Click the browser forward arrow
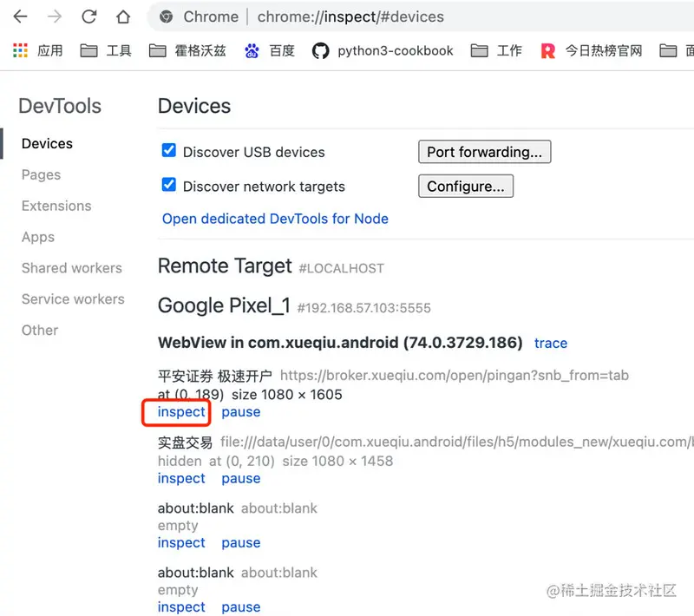 [55, 16]
